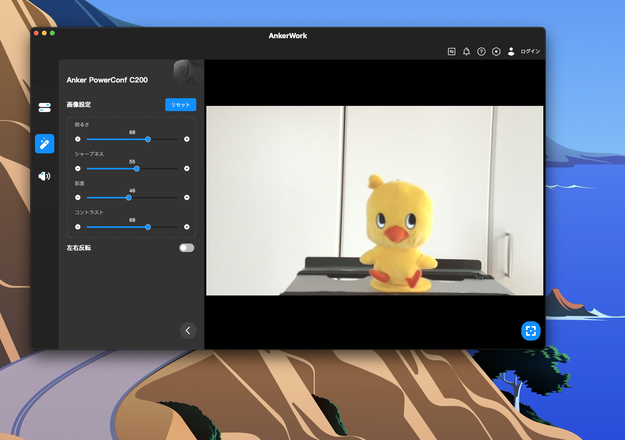Viewport: 625px width, 440px height.
Task: Click the blue fullscreen focus button
Action: pyautogui.click(x=531, y=331)
